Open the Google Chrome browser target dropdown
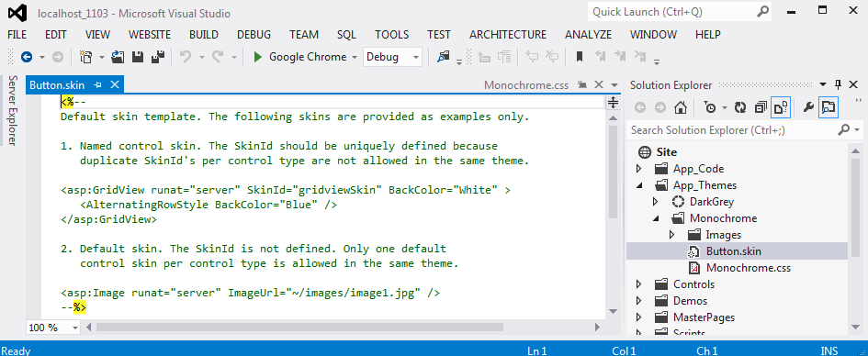 (x=354, y=57)
